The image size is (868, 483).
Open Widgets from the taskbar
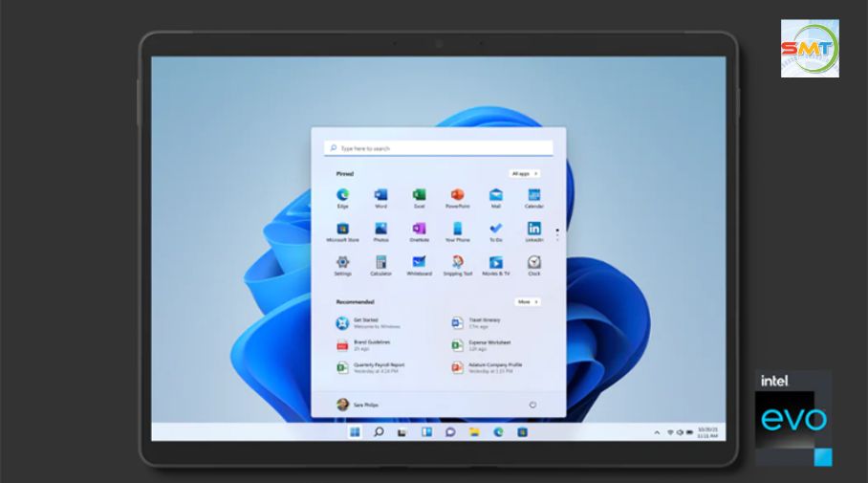pos(426,432)
